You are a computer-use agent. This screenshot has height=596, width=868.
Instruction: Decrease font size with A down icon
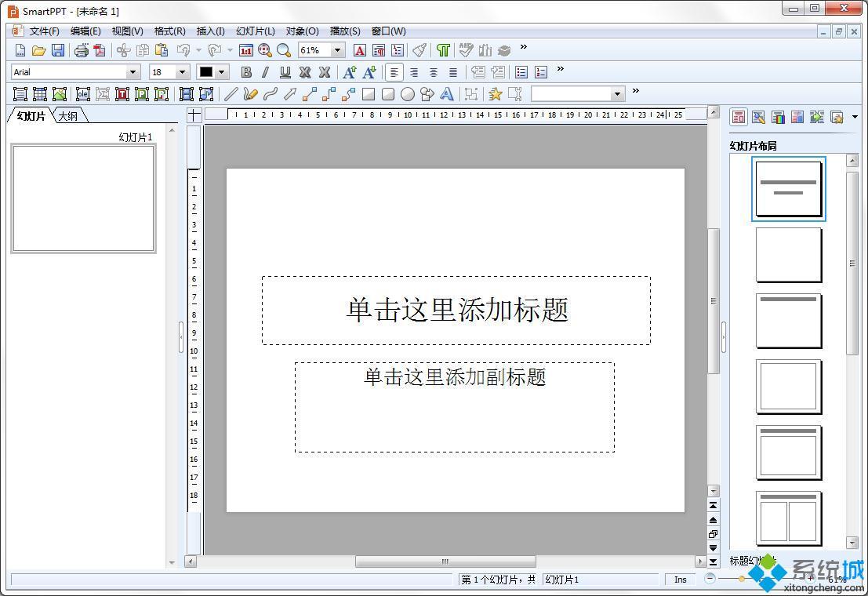(x=369, y=72)
